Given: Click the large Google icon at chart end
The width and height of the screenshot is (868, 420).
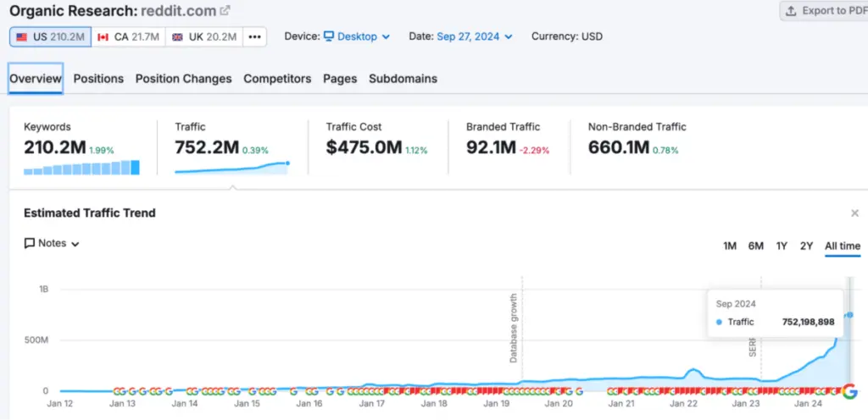Looking at the screenshot, I should pyautogui.click(x=849, y=390).
